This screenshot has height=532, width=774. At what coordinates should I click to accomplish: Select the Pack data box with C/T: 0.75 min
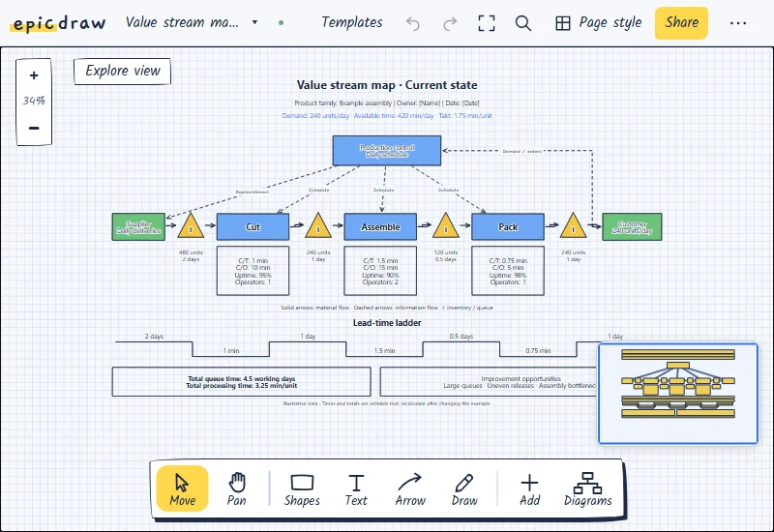[508, 271]
